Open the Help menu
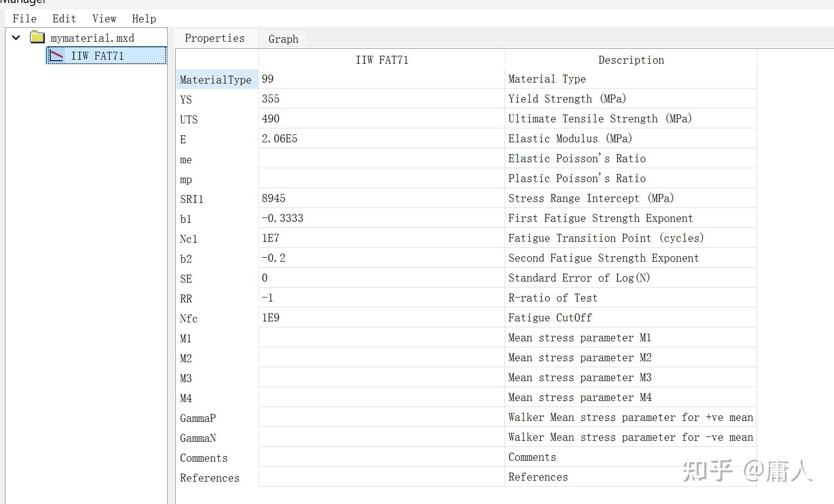This screenshot has height=504, width=834. tap(144, 19)
